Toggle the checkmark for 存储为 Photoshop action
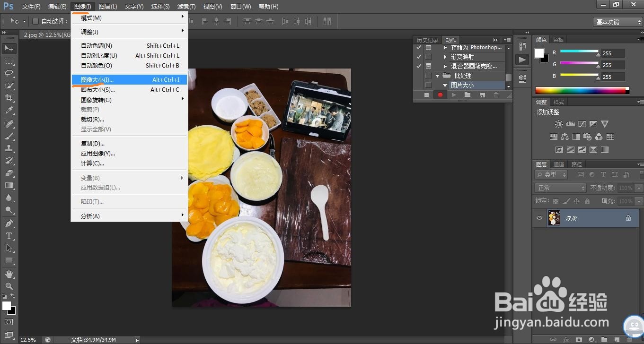Image resolution: width=644 pixels, height=344 pixels. [x=419, y=47]
